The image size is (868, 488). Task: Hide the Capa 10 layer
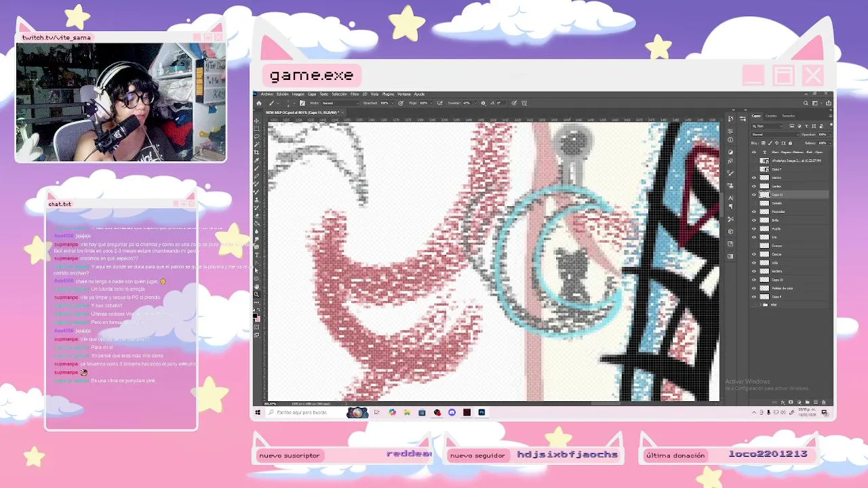754,280
